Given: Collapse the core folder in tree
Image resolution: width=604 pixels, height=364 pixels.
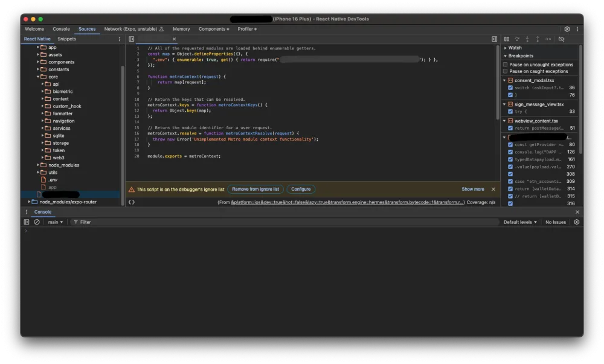Looking at the screenshot, I should (x=38, y=77).
